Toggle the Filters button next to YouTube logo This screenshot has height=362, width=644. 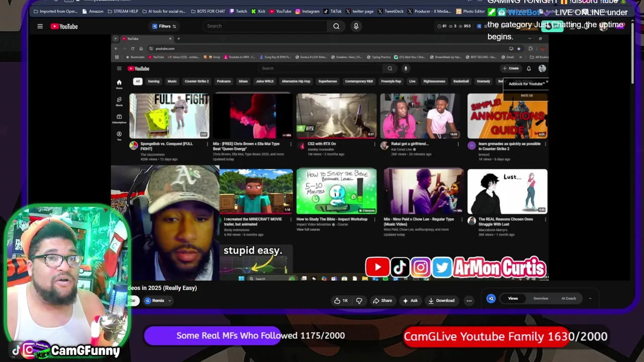pos(164,26)
